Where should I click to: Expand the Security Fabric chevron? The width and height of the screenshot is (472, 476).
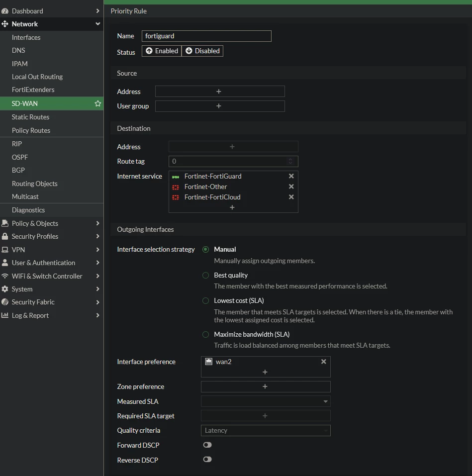[98, 302]
